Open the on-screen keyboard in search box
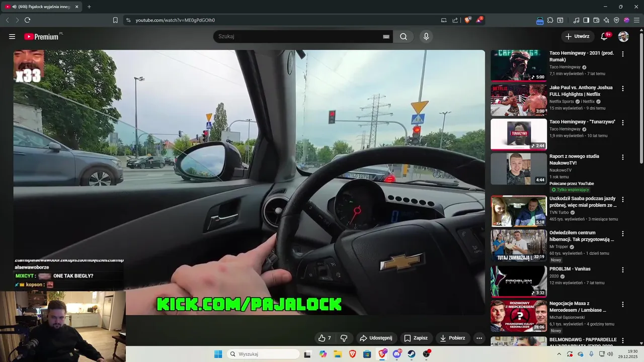 pos(386,37)
